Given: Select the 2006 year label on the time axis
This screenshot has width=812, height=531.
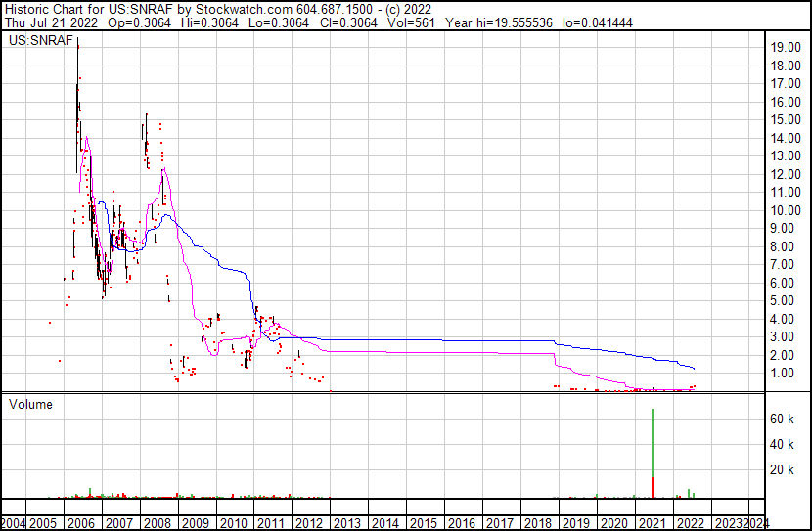Looking at the screenshot, I should [83, 523].
